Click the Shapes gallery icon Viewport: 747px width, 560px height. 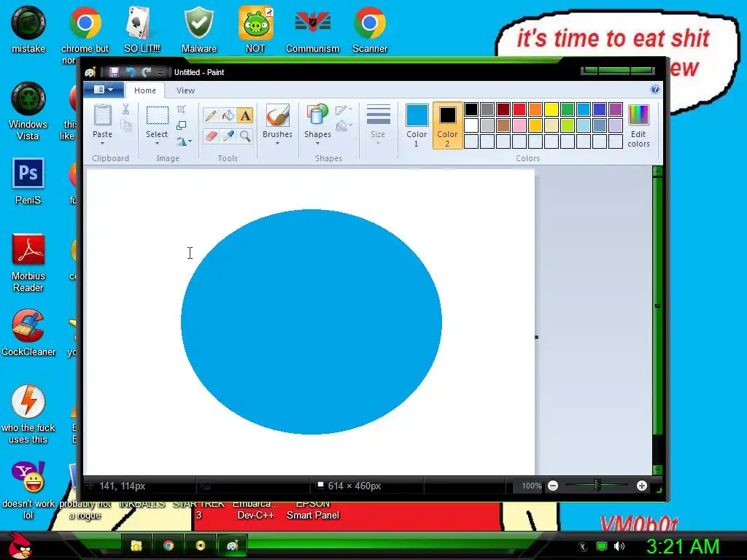click(317, 116)
